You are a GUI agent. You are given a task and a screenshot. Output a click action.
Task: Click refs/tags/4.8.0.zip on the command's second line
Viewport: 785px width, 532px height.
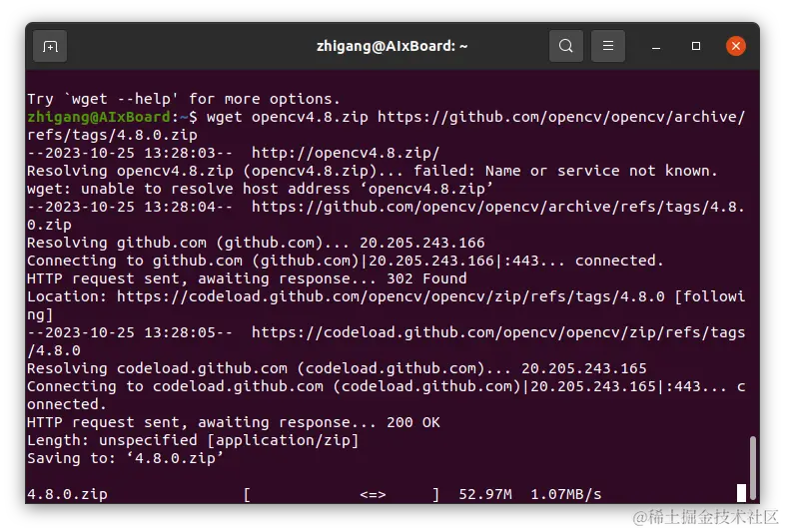coord(112,135)
